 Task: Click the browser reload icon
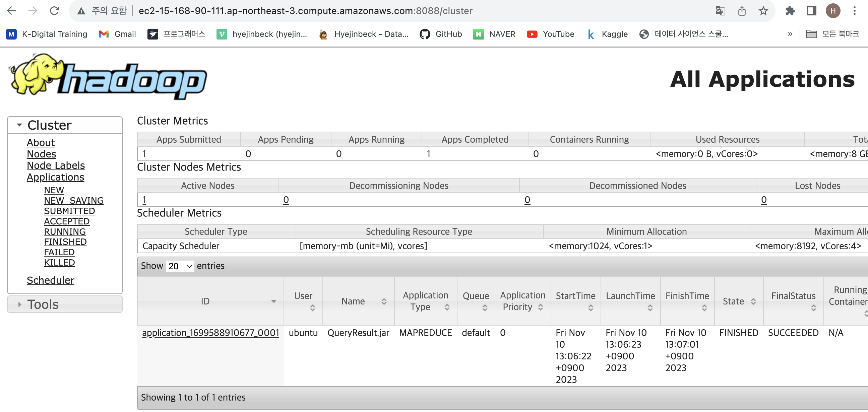54,11
